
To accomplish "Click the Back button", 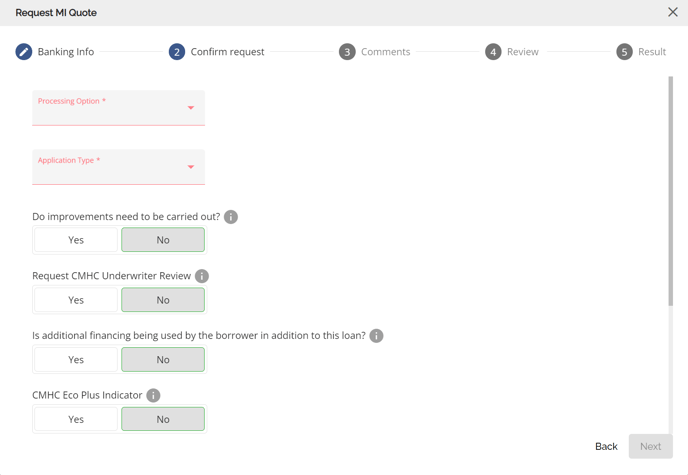I will [x=606, y=446].
